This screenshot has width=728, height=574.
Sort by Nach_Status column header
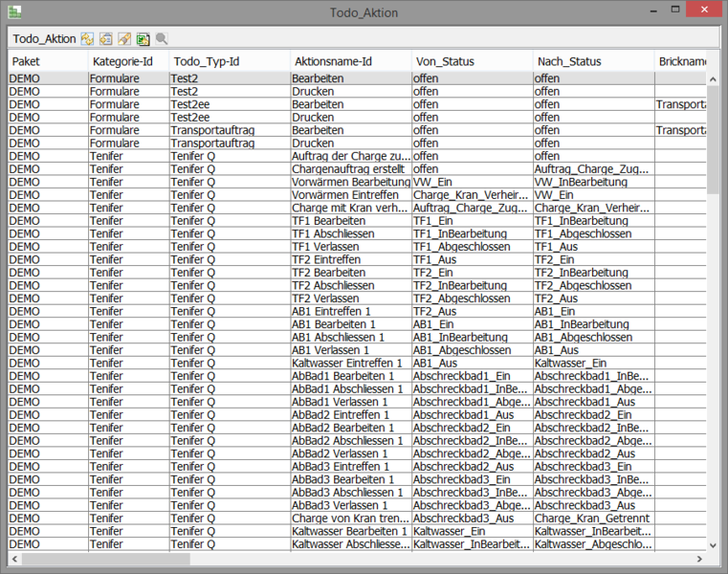[x=592, y=61]
